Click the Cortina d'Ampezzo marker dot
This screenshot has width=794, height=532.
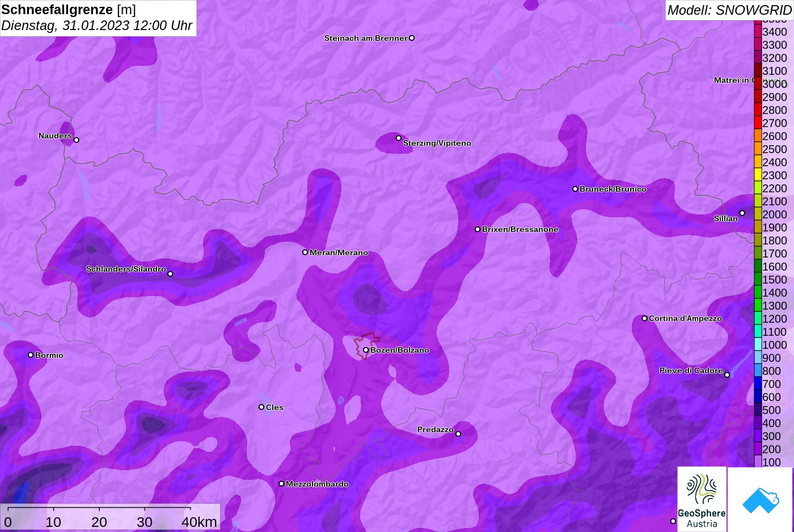644,318
